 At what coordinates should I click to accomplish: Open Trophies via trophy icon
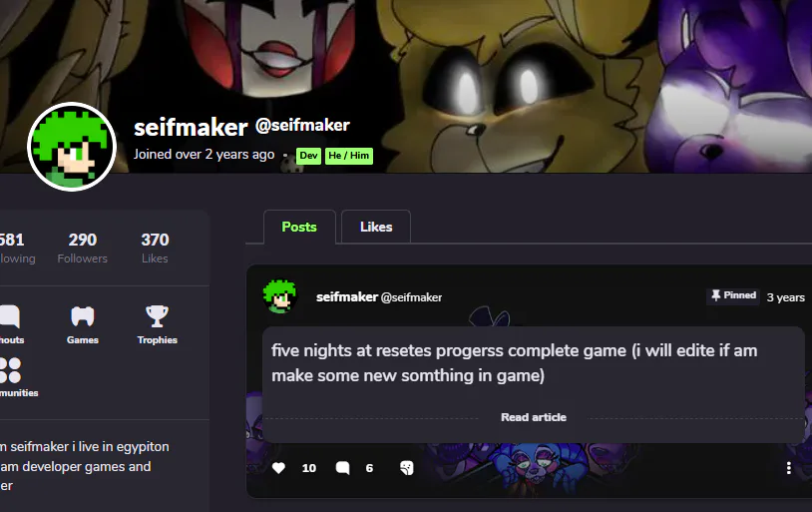click(157, 316)
